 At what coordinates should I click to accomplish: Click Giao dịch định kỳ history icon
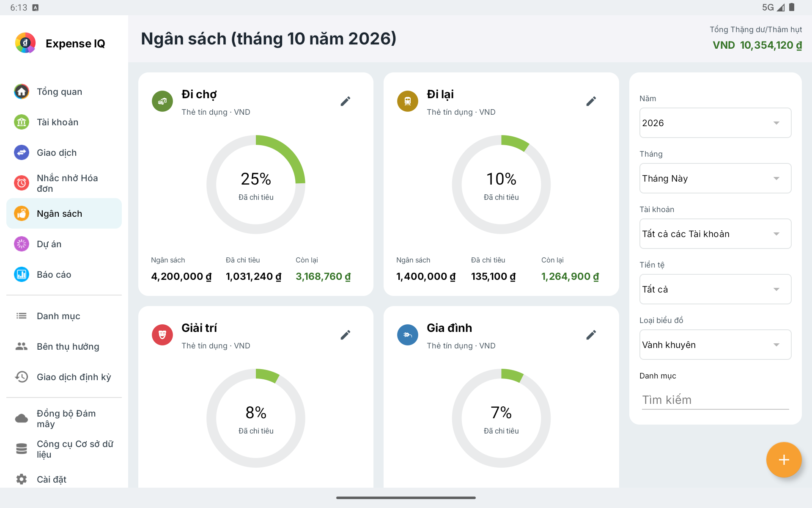(22, 377)
